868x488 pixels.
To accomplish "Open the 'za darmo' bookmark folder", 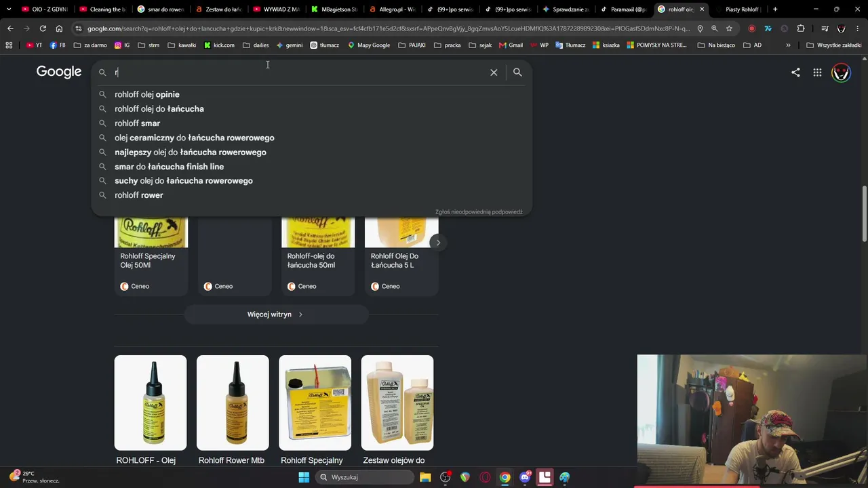I will [x=90, y=45].
